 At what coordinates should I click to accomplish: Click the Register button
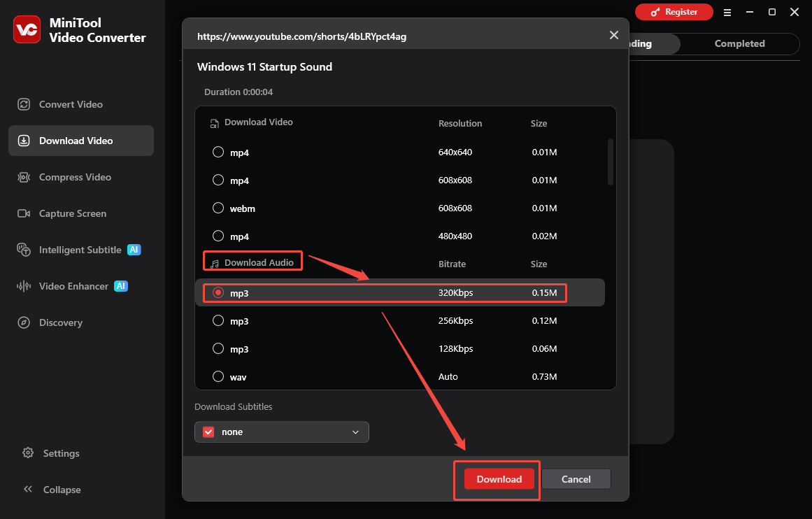[x=674, y=12]
